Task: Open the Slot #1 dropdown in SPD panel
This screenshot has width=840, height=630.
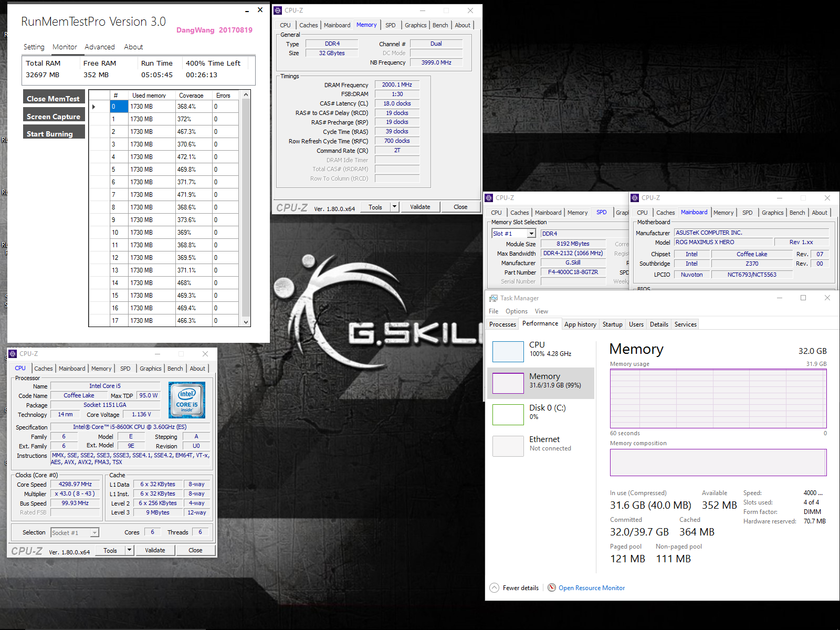Action: pyautogui.click(x=530, y=233)
